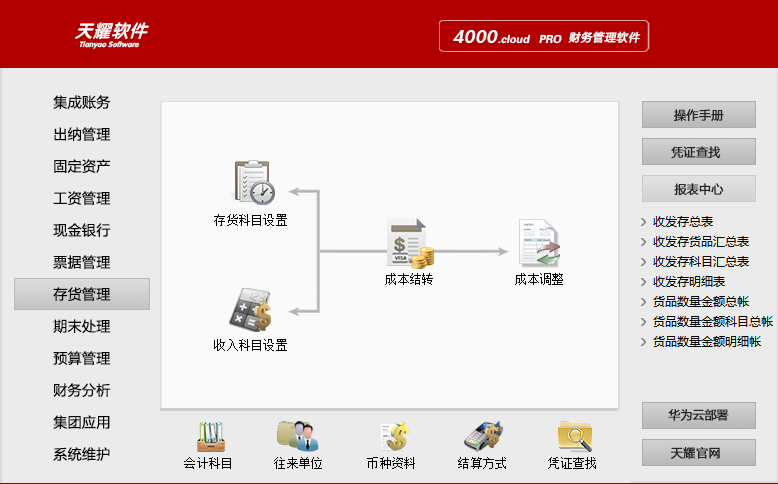Open 会计科目 binder icon
Image resolution: width=778 pixels, height=484 pixels.
pos(209,437)
